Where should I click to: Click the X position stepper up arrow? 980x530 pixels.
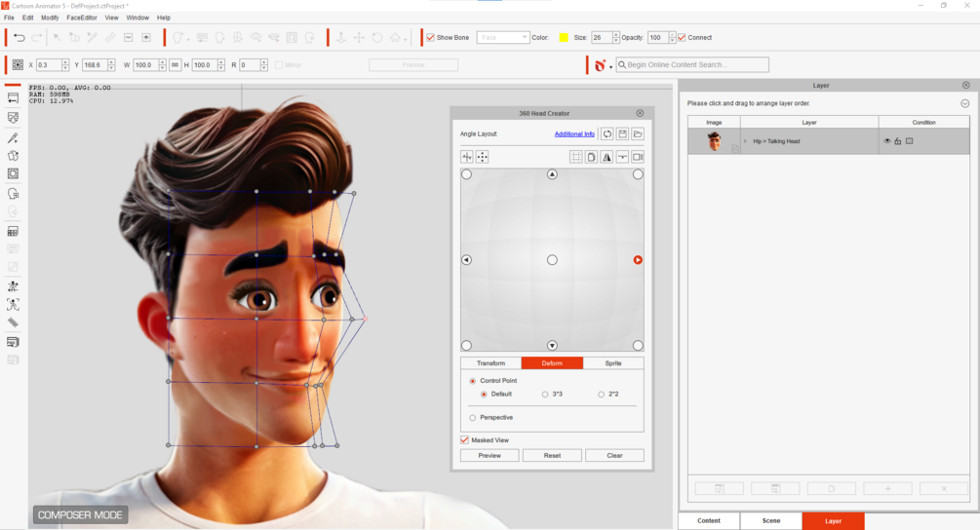tap(65, 61)
